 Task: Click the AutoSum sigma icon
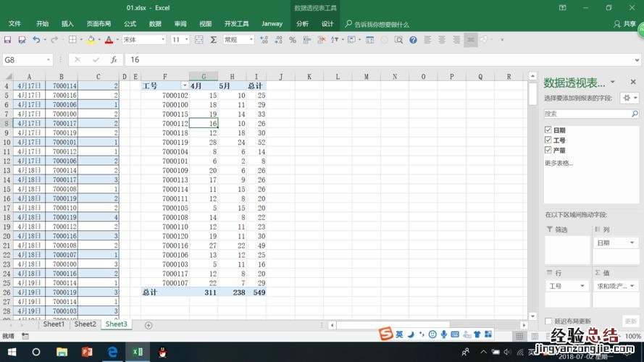pos(214,40)
